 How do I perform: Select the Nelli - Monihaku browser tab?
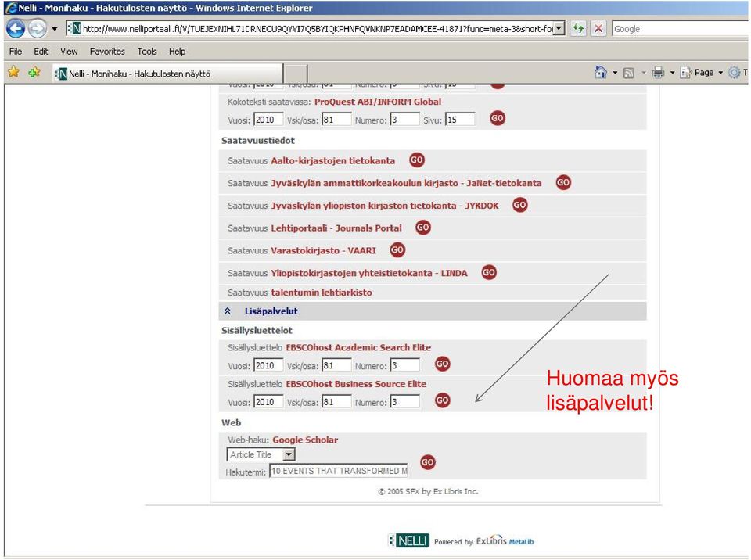(167, 74)
